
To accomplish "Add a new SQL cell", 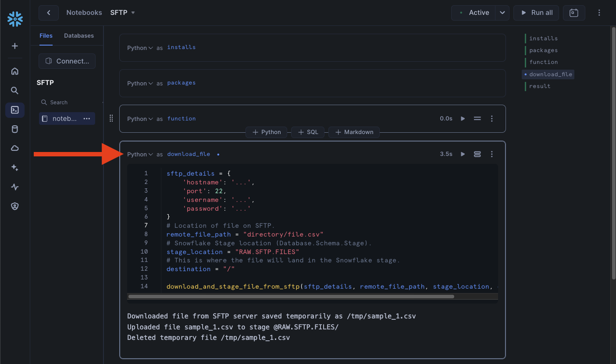I will [308, 132].
